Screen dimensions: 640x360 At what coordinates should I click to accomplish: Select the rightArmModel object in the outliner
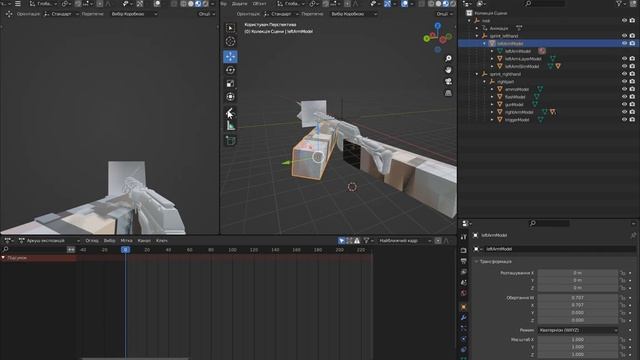519,112
